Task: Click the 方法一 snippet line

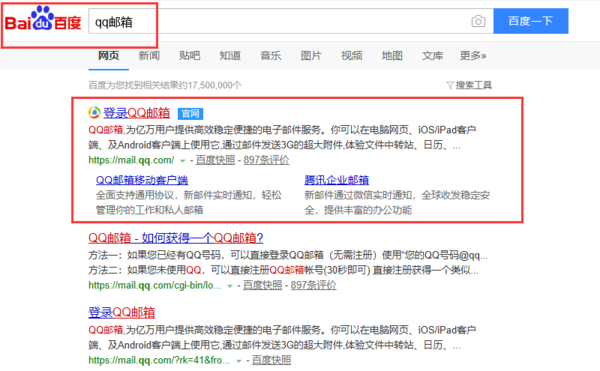Action: (288, 255)
